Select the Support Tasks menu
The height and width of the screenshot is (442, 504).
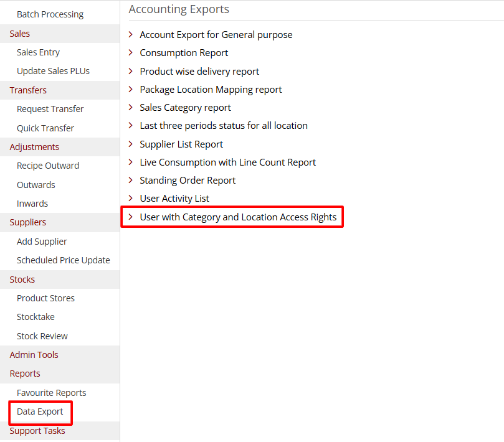(37, 430)
